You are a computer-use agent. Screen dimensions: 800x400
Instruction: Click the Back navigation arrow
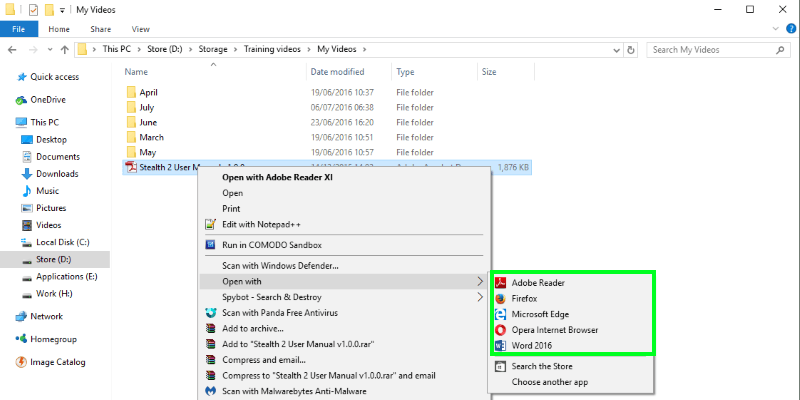click(x=12, y=50)
